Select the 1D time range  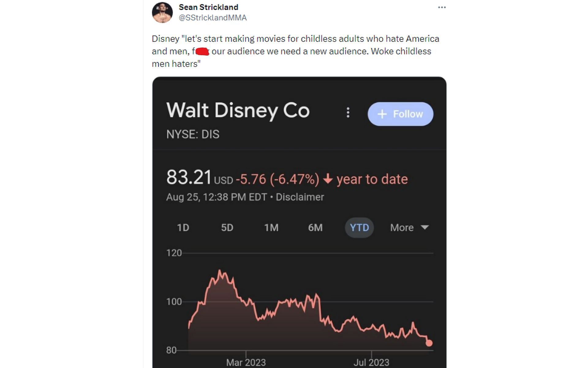point(183,228)
